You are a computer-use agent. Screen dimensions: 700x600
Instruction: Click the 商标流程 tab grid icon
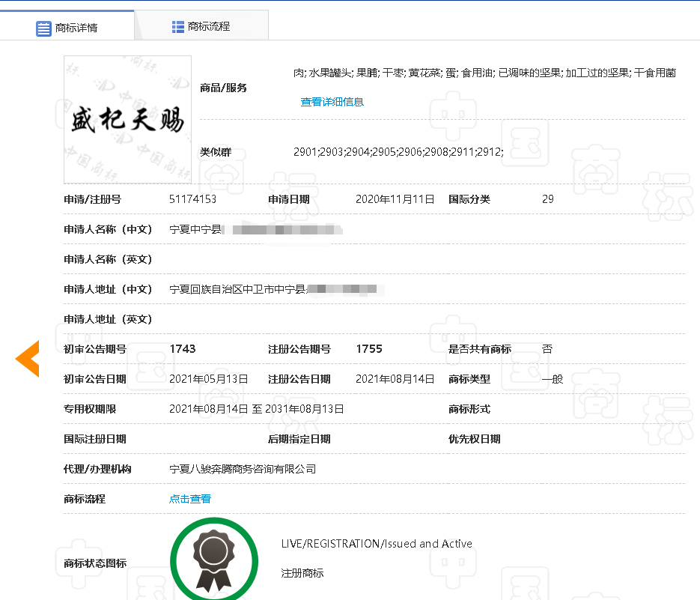[x=177, y=27]
